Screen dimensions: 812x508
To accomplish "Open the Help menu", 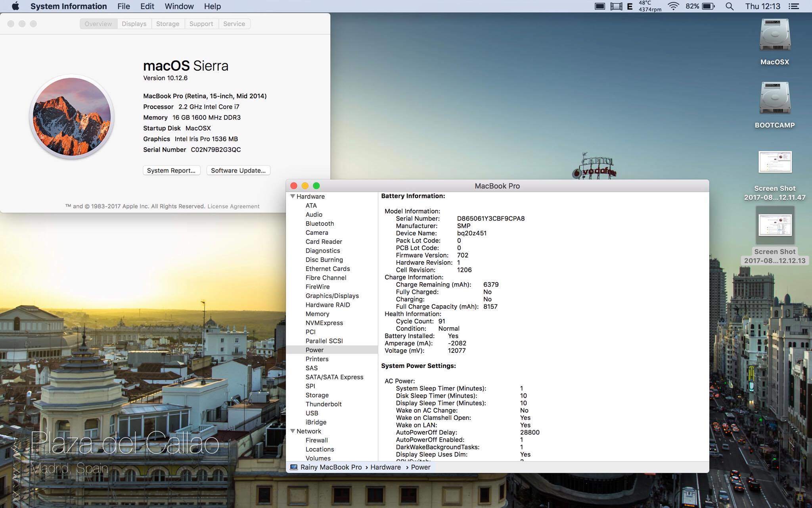I will (213, 6).
